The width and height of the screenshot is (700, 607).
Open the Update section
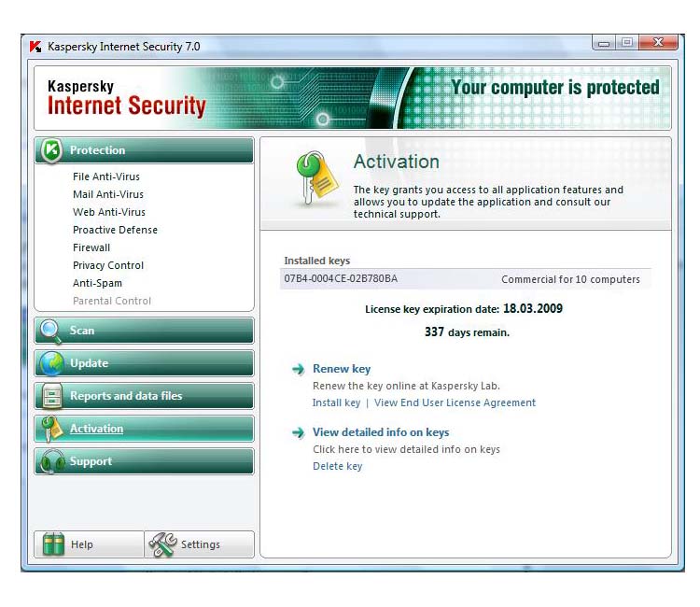144,363
